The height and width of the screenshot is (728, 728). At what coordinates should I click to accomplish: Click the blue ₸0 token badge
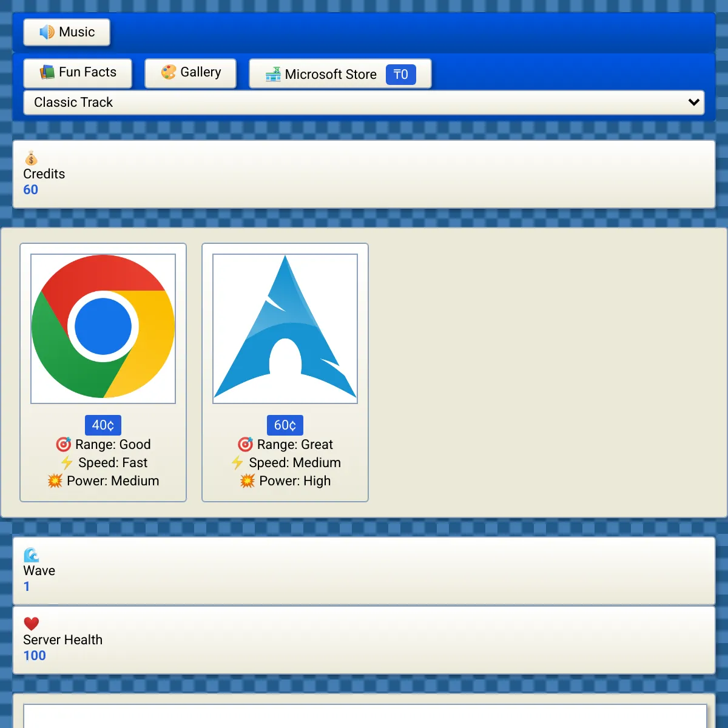click(400, 75)
